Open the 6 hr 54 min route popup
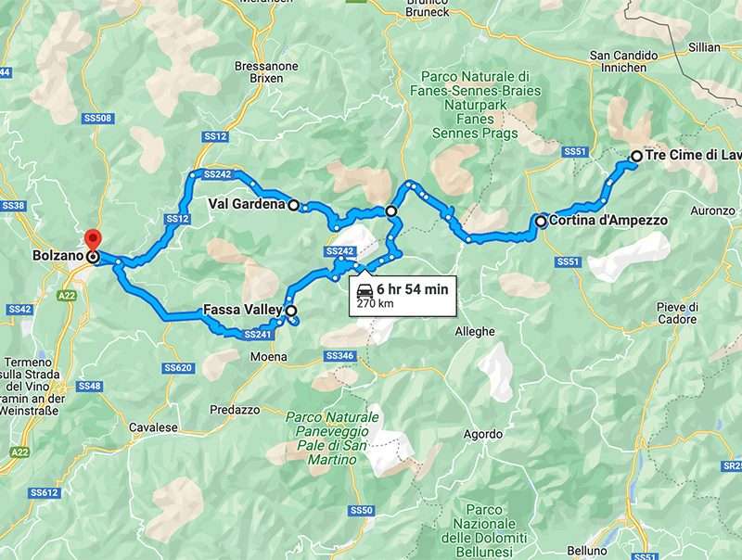 (403, 295)
